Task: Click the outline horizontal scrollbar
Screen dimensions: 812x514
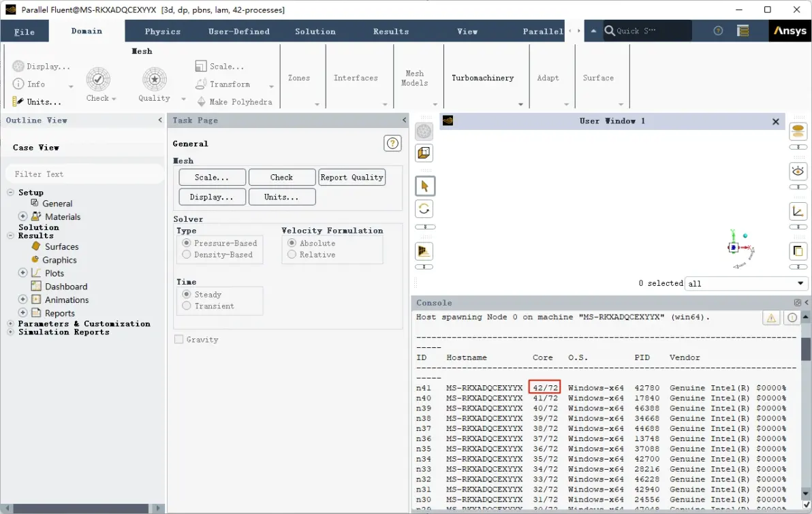Action: [x=81, y=509]
